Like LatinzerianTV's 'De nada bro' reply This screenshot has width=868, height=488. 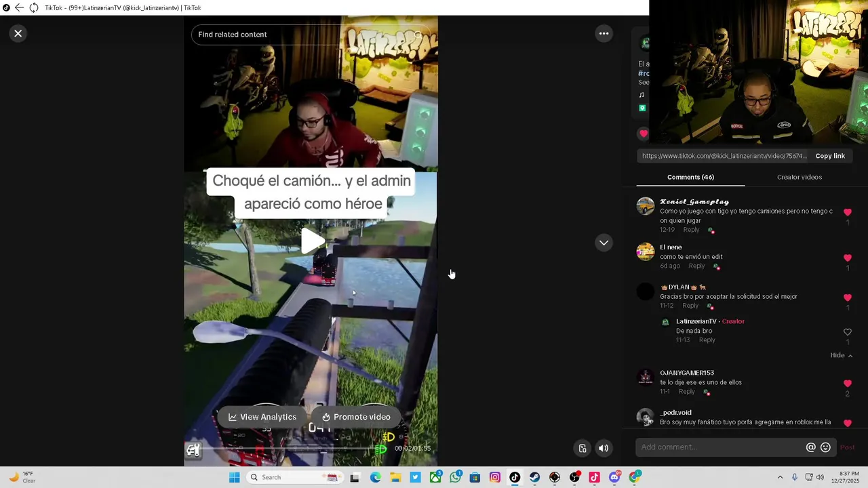click(x=847, y=332)
